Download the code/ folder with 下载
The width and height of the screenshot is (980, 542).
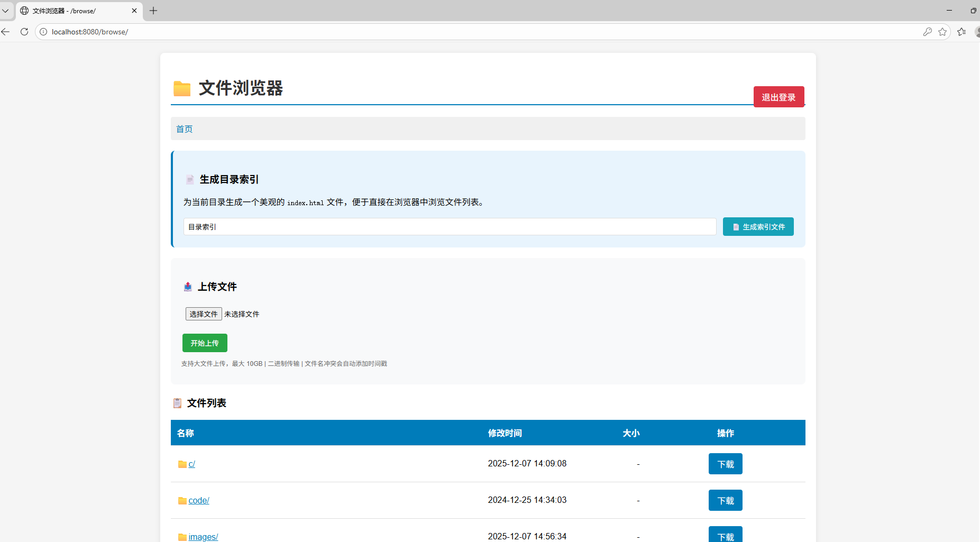[725, 501]
